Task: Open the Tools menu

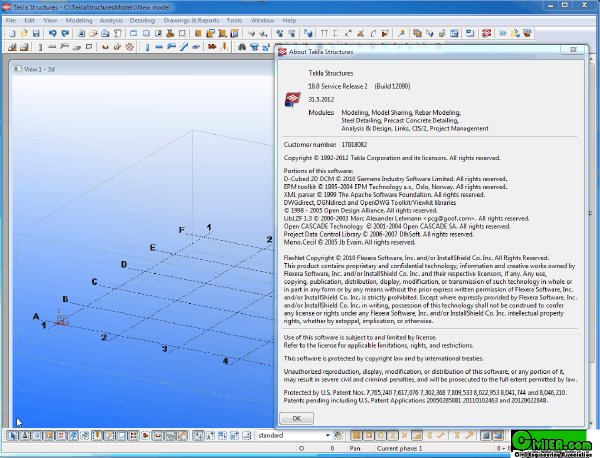Action: click(234, 20)
